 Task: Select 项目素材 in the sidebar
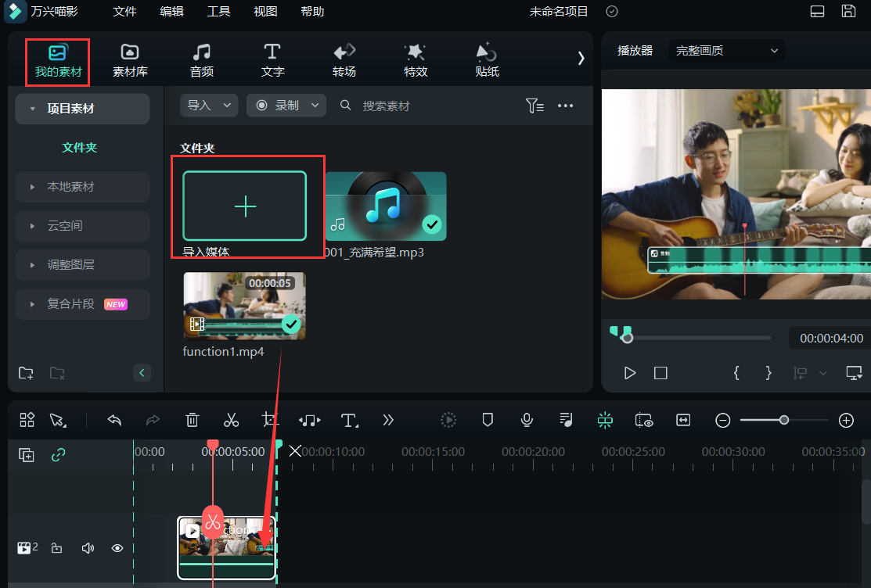81,109
